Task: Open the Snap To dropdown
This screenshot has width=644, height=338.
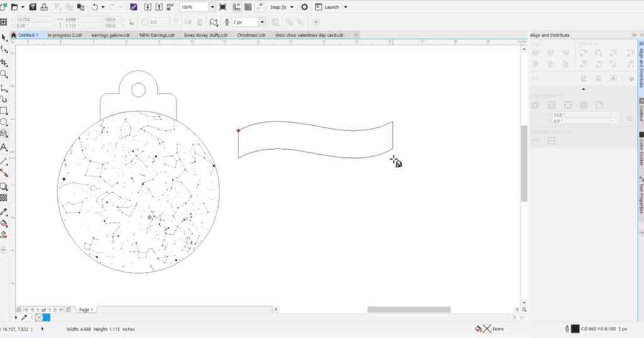Action: [x=282, y=7]
